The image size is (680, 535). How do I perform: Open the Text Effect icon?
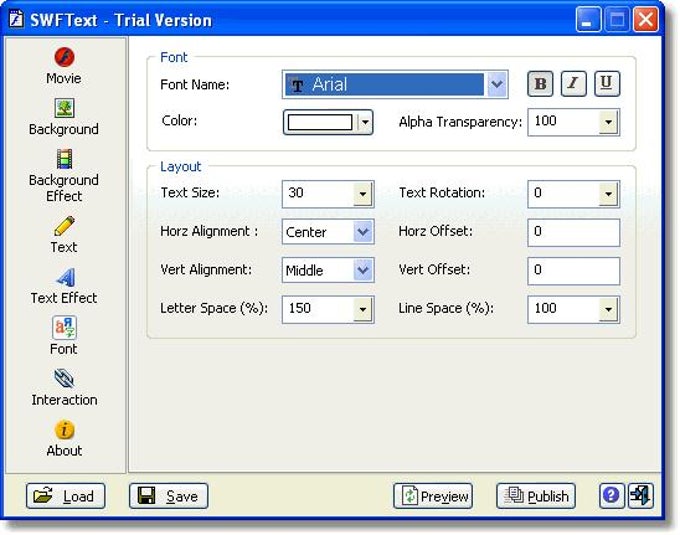(65, 278)
